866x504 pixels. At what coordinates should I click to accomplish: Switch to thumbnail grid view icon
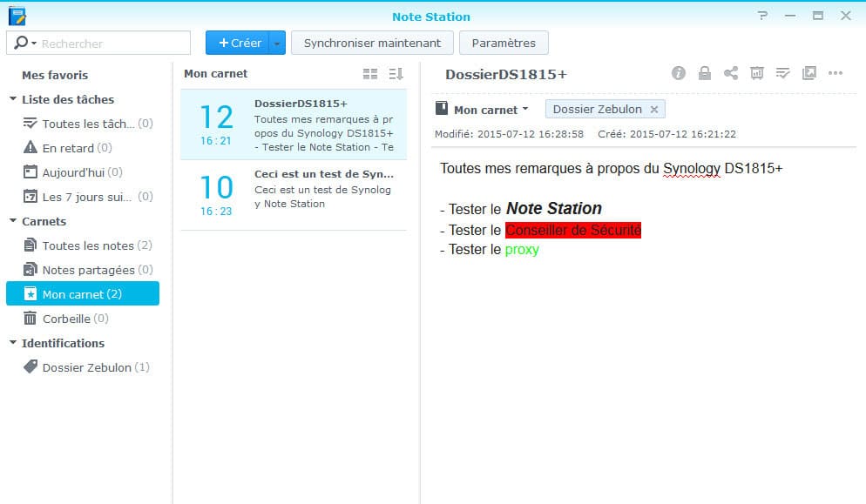(x=370, y=74)
